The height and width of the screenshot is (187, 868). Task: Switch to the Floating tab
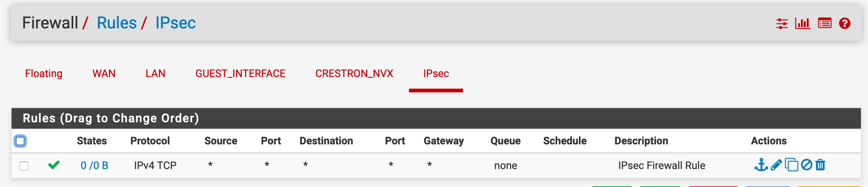pyautogui.click(x=44, y=73)
